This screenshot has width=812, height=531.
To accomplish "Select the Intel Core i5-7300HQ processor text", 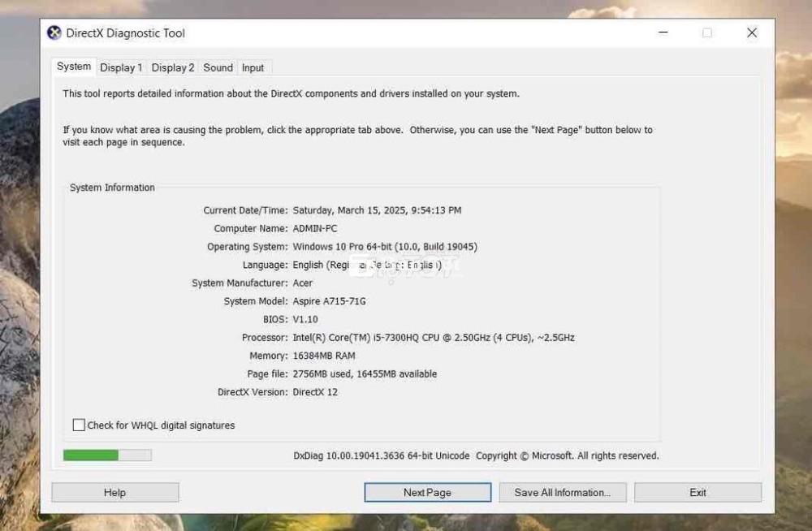I will [434, 337].
